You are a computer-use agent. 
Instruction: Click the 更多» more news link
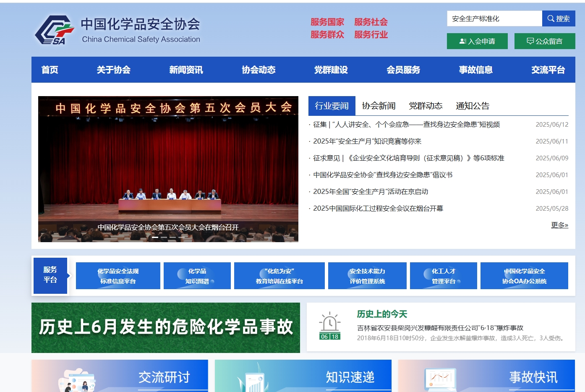(559, 225)
